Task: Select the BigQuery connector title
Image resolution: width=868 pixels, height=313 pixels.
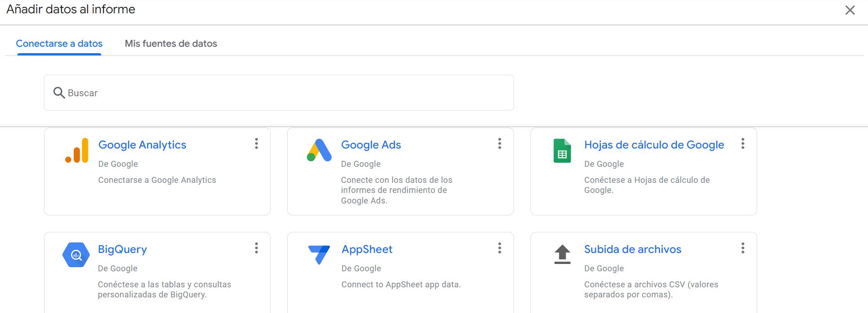Action: click(x=122, y=249)
